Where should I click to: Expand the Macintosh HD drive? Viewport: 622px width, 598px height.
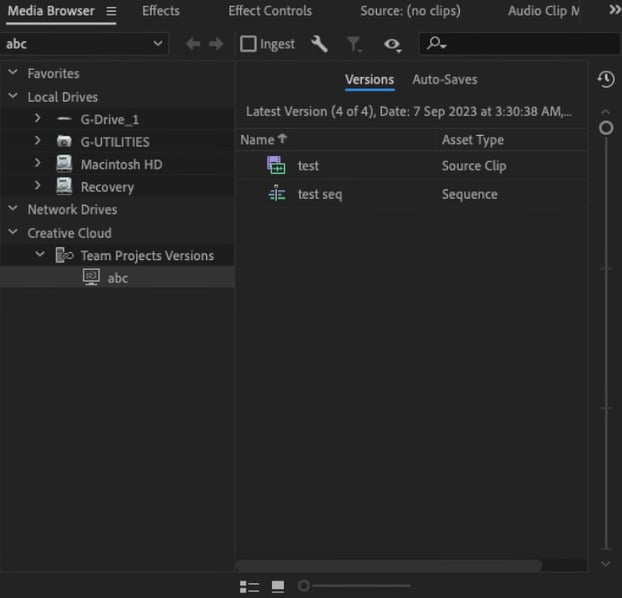37,164
